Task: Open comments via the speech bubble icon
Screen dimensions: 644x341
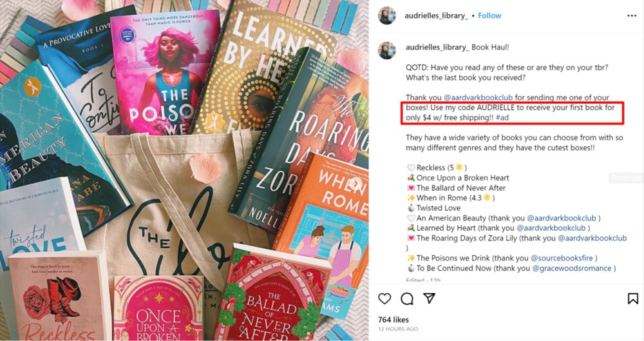Action: pos(406,298)
